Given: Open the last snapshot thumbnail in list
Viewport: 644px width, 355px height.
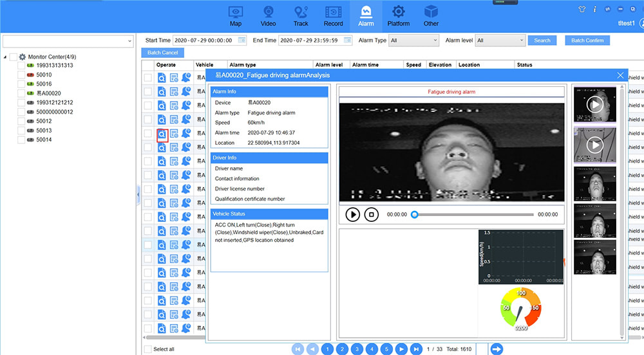Looking at the screenshot, I should tap(594, 257).
